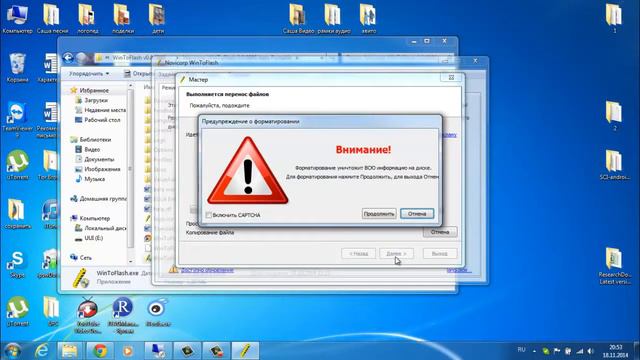Select ULE (E:) drive in Explorer sidebar
This screenshot has height=360, width=640.
89,238
